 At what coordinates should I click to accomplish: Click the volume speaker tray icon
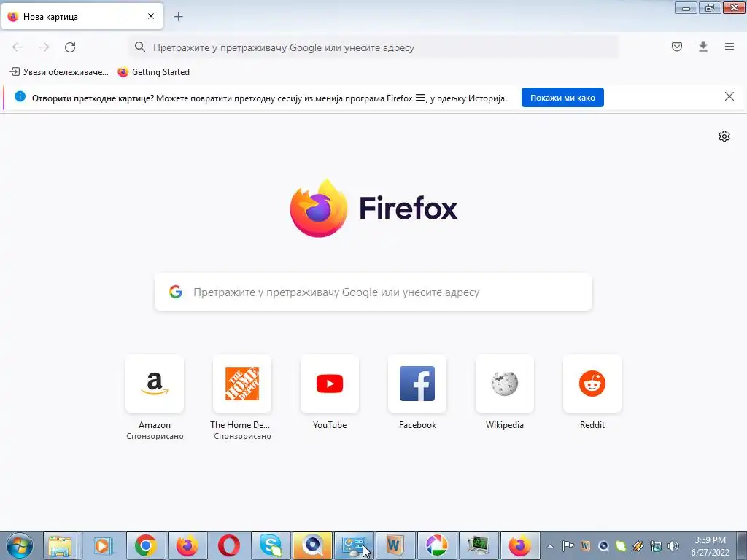coord(673,546)
